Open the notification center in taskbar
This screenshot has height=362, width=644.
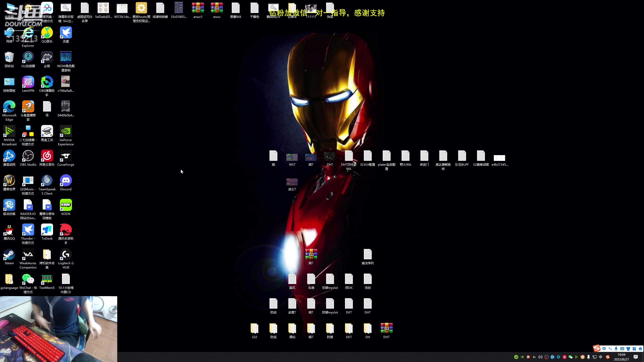636,357
